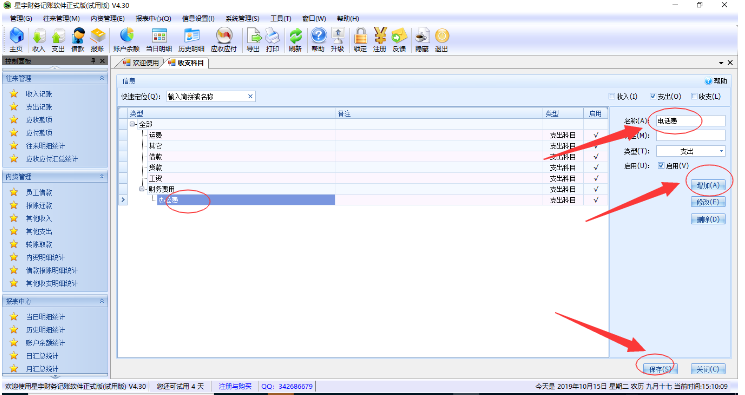Click the Print (打印) printer icon
This screenshot has width=745, height=395.
tap(273, 39)
